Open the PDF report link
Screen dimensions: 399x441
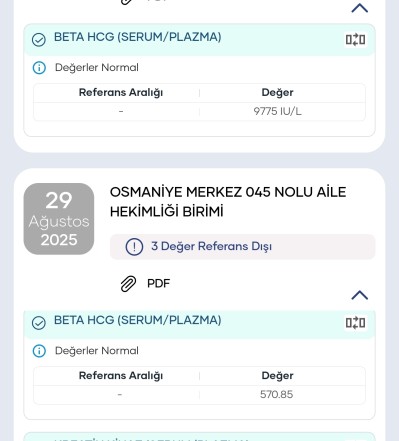click(158, 284)
